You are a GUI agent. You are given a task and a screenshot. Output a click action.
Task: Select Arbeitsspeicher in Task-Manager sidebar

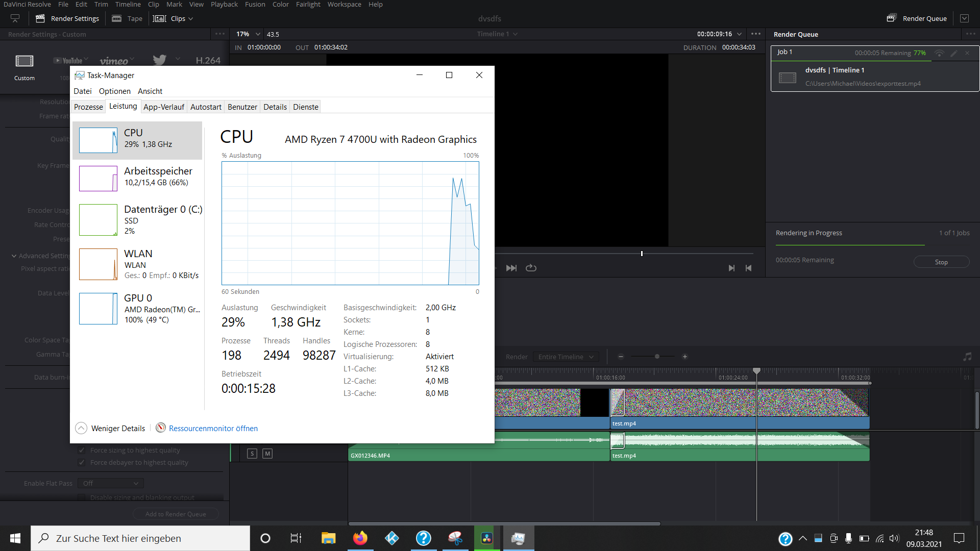click(x=138, y=178)
